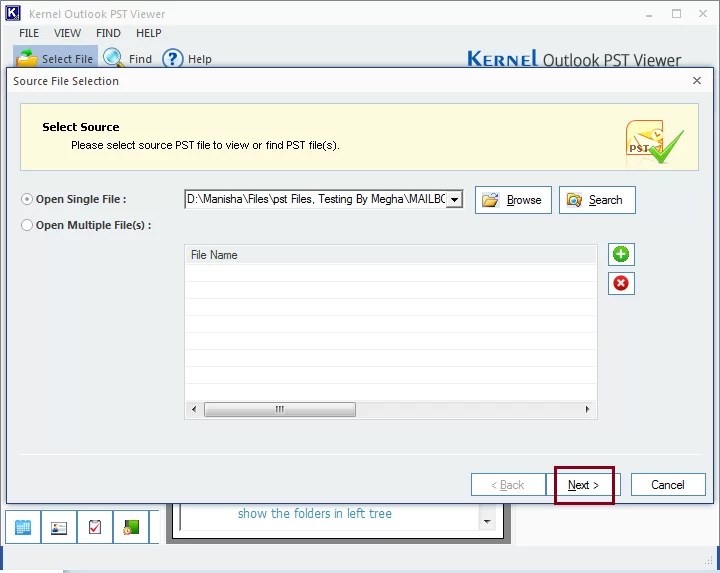Open the HELP menu
Screen dimensions: 720x573
point(149,33)
